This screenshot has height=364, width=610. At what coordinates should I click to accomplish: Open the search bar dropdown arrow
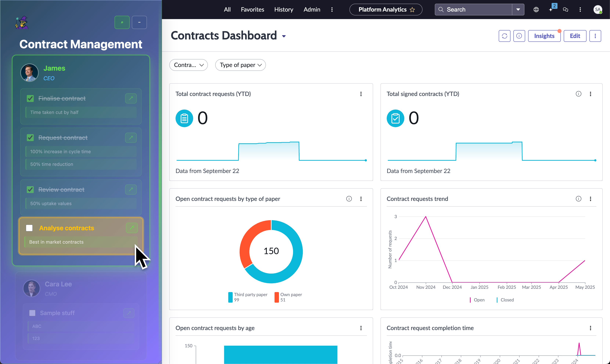click(x=518, y=9)
